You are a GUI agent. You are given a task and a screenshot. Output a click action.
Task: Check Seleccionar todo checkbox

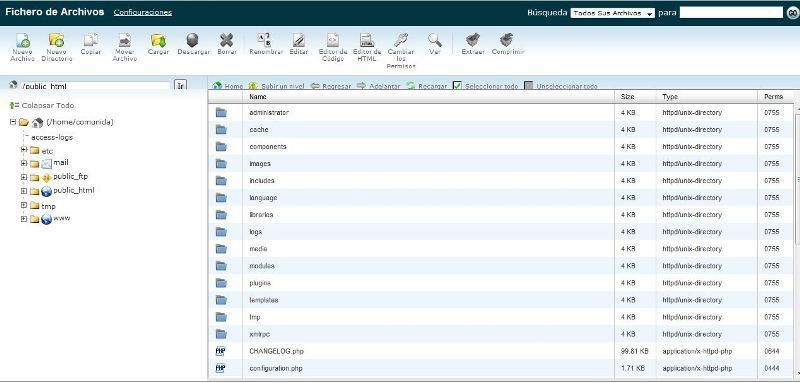coord(457,86)
